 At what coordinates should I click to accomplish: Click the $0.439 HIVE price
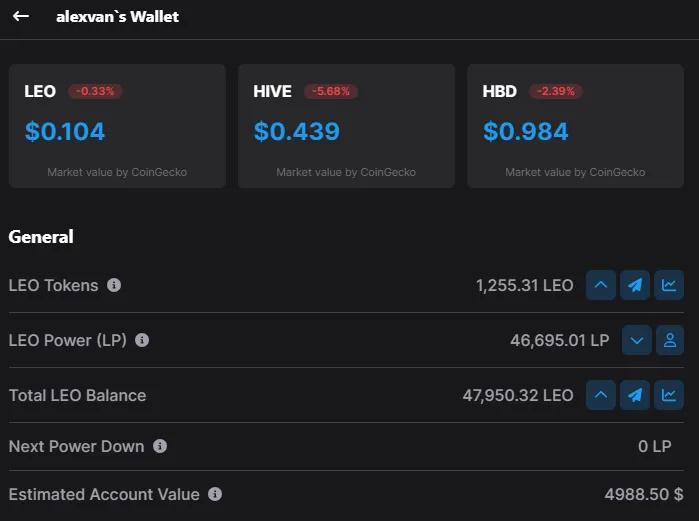(296, 131)
